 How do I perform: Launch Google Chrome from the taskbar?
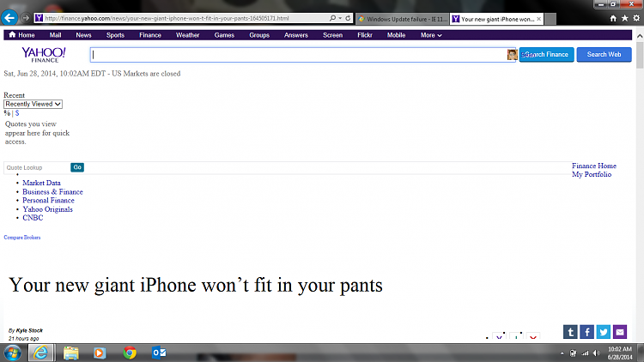click(x=130, y=353)
